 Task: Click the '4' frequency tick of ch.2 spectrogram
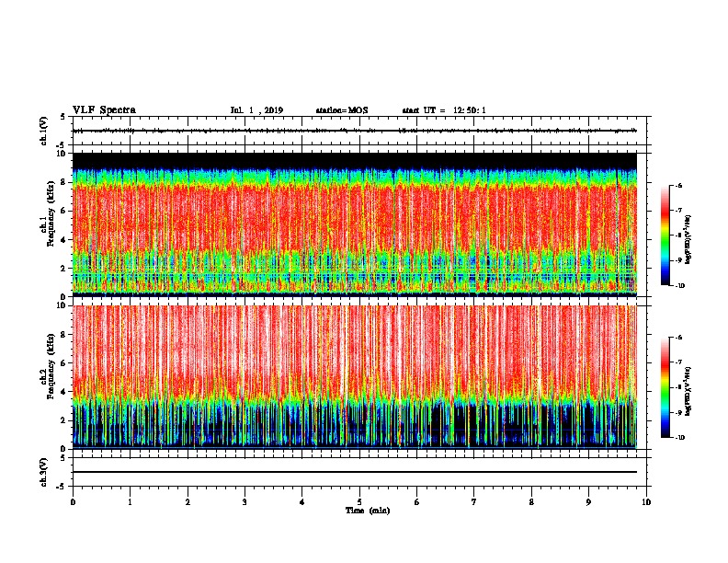tap(63, 392)
